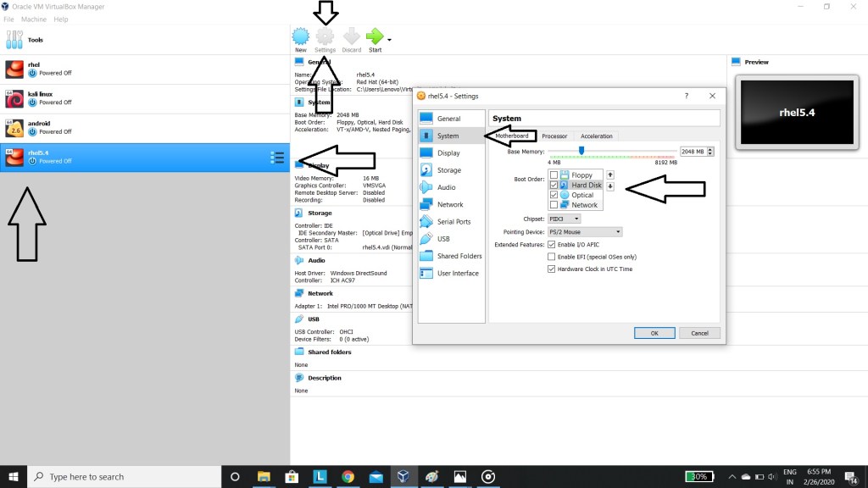Screen dimensions: 868x488
Task: Open the rhel5.4 machine list menu icon
Action: 277,158
